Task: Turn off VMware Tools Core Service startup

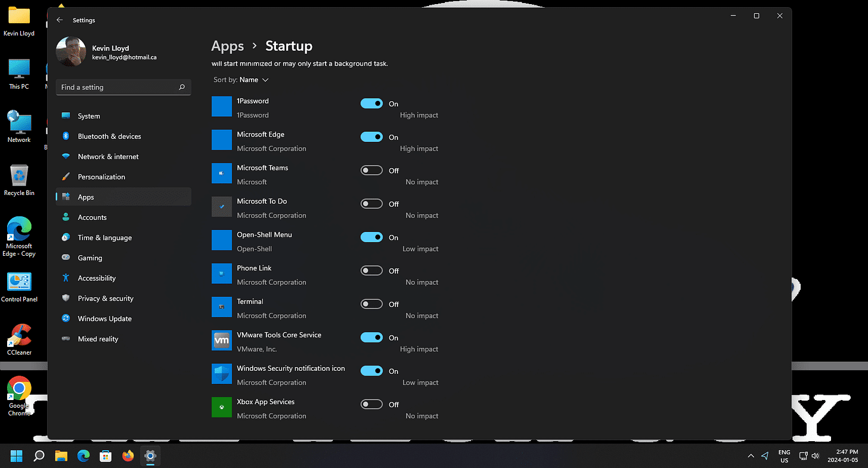Action: coord(371,337)
